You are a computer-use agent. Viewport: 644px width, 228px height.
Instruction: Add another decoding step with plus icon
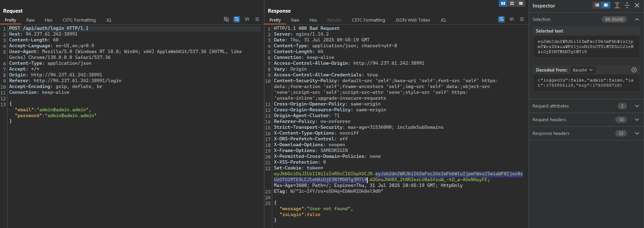click(x=634, y=70)
